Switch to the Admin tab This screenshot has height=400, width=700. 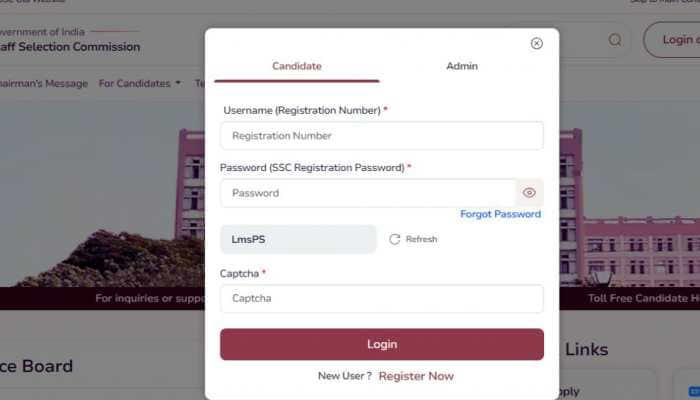click(x=462, y=66)
